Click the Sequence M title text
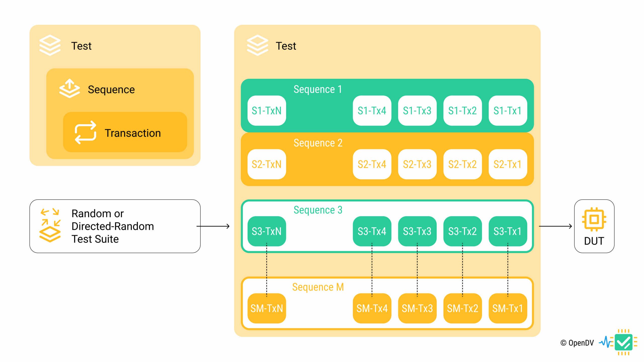Image resolution: width=644 pixels, height=362 pixels. pos(318,287)
